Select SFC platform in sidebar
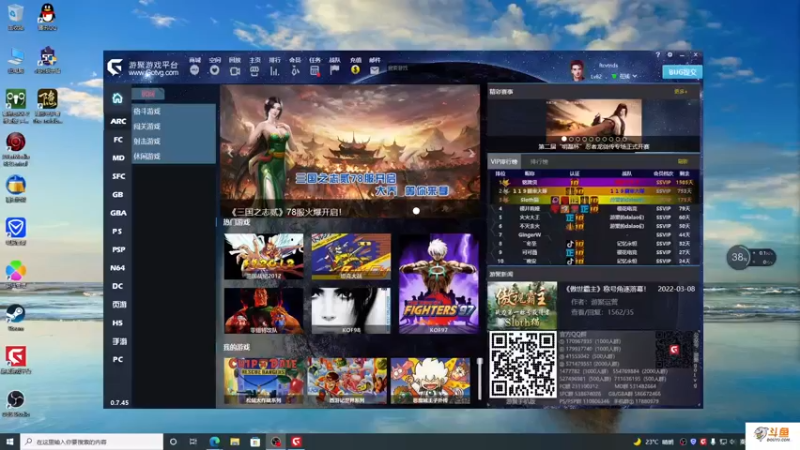Screen dimensions: 800x450 118,176
